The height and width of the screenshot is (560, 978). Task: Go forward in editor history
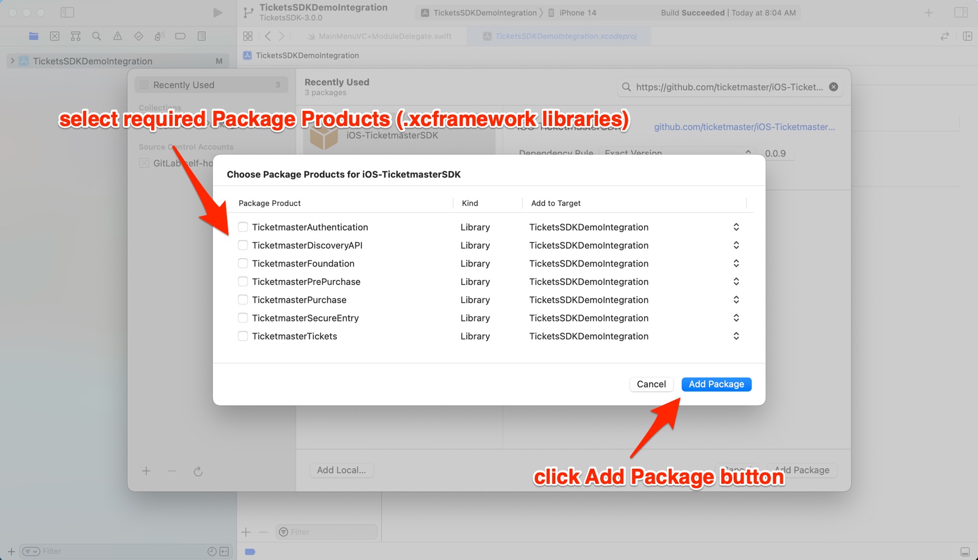(x=281, y=36)
